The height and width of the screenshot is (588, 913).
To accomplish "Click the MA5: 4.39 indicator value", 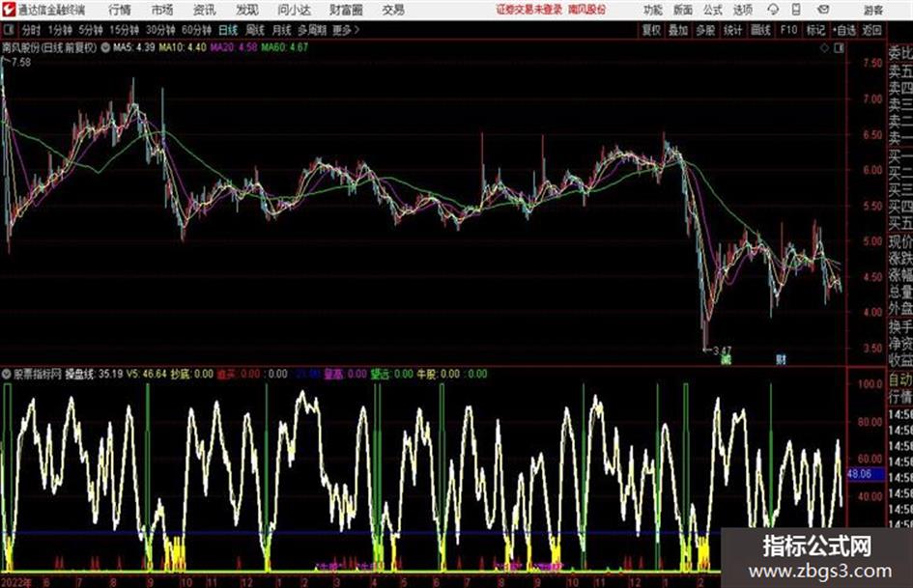I will tap(134, 47).
